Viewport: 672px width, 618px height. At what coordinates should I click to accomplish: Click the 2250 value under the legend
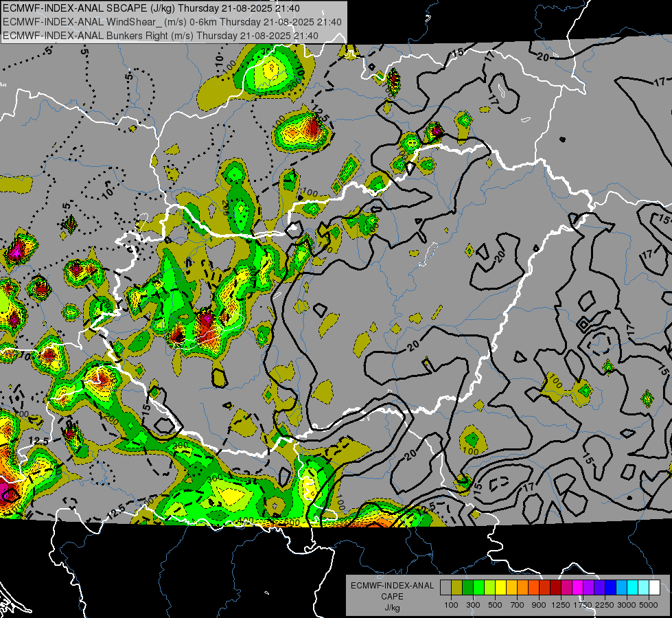pos(605,605)
